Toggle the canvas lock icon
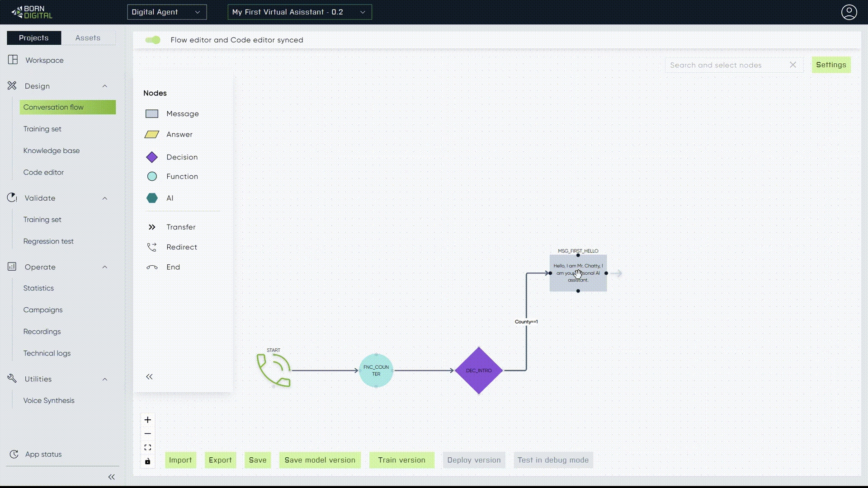 (147, 461)
